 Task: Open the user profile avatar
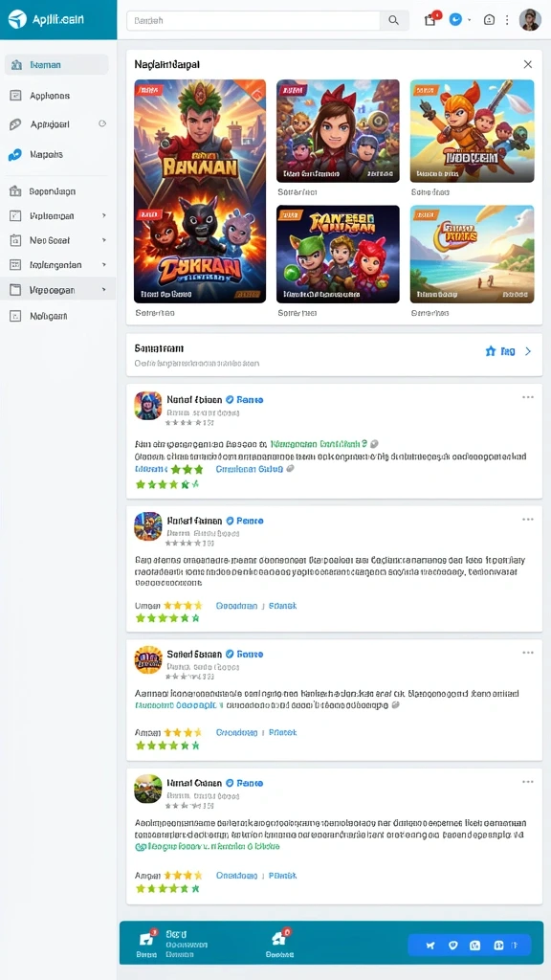tap(530, 19)
